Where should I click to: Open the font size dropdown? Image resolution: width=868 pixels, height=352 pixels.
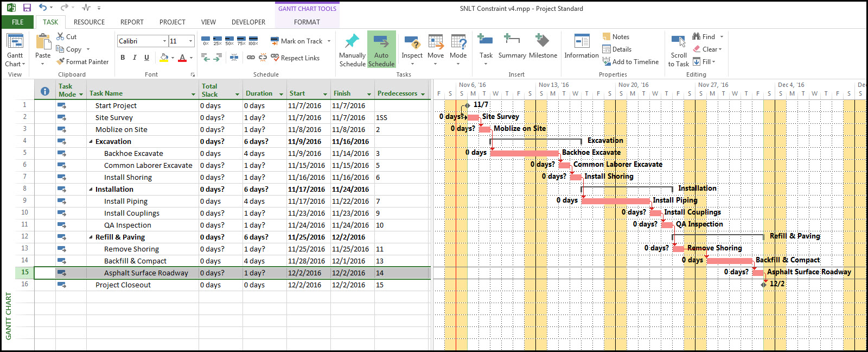click(x=190, y=41)
